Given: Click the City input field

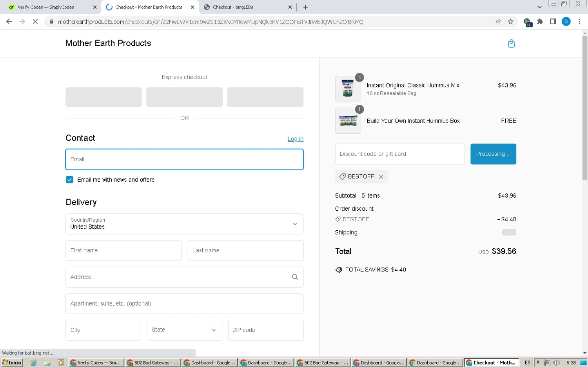Looking at the screenshot, I should (x=103, y=330).
